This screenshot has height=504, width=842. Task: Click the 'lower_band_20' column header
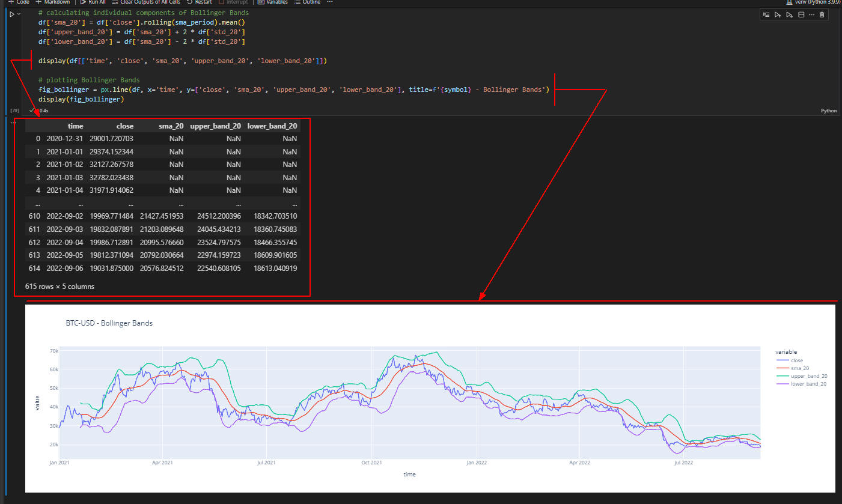272,126
